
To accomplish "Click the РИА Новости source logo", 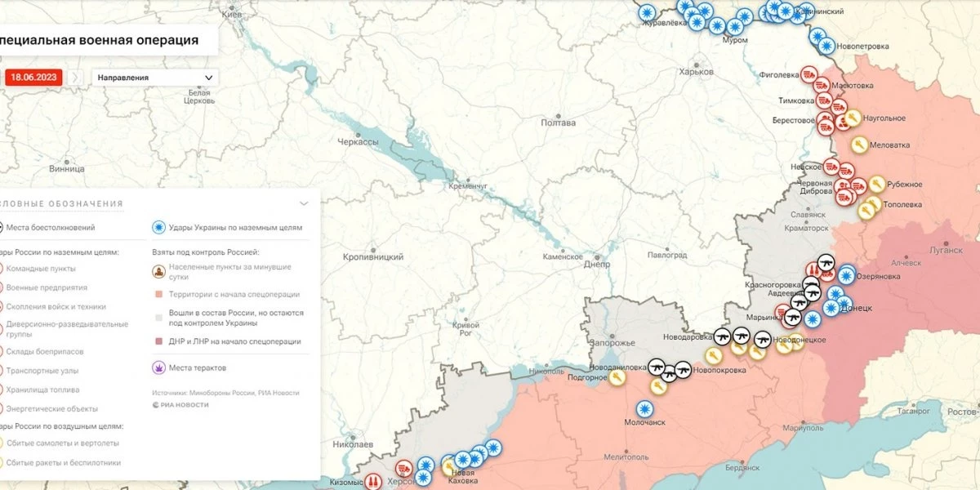I will tap(180, 404).
